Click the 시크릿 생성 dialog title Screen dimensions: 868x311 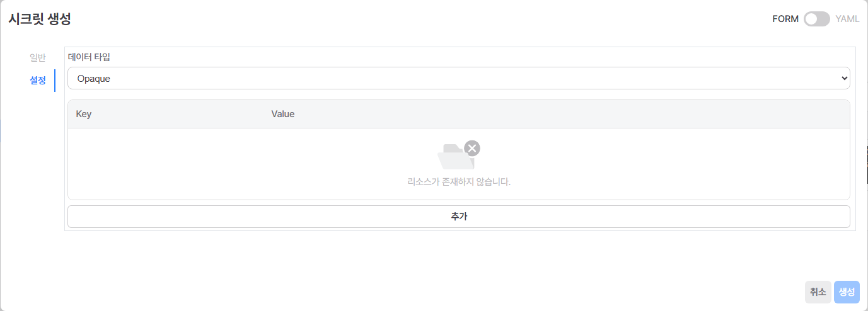click(x=39, y=19)
